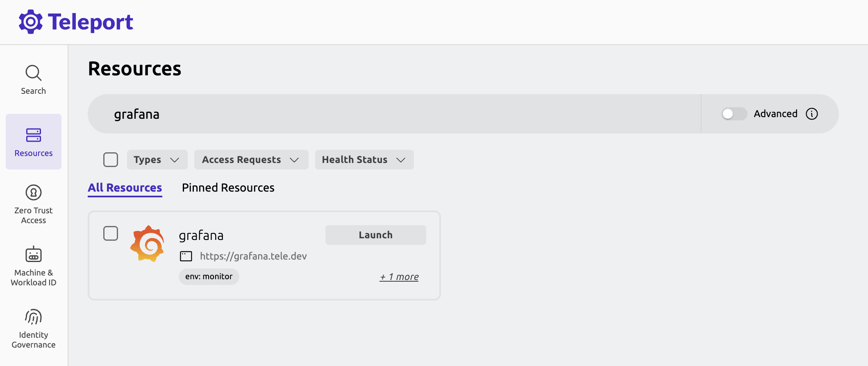Screen dimensions: 868x366
Task: Expand the Access Requests filter
Action: (x=251, y=160)
